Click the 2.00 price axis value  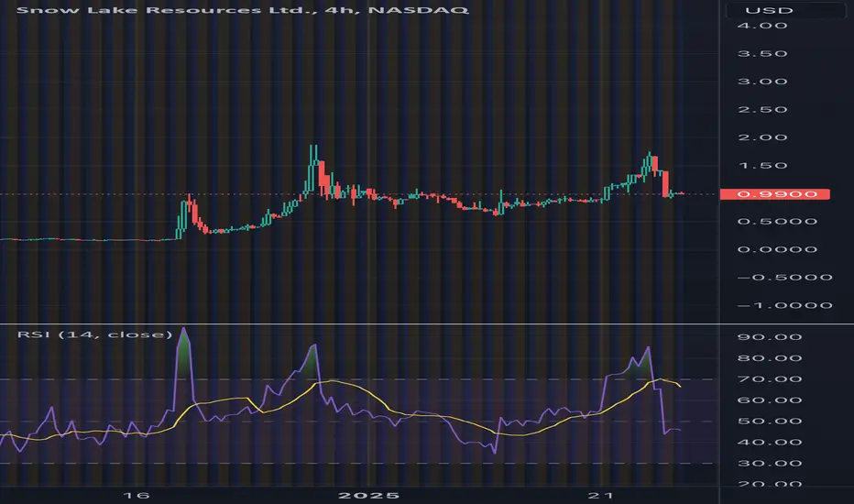(762, 137)
